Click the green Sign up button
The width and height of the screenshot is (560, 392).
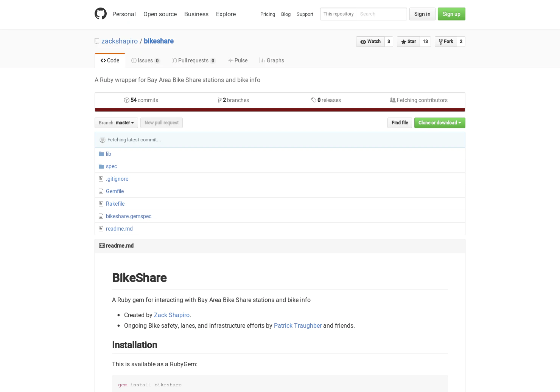point(451,14)
